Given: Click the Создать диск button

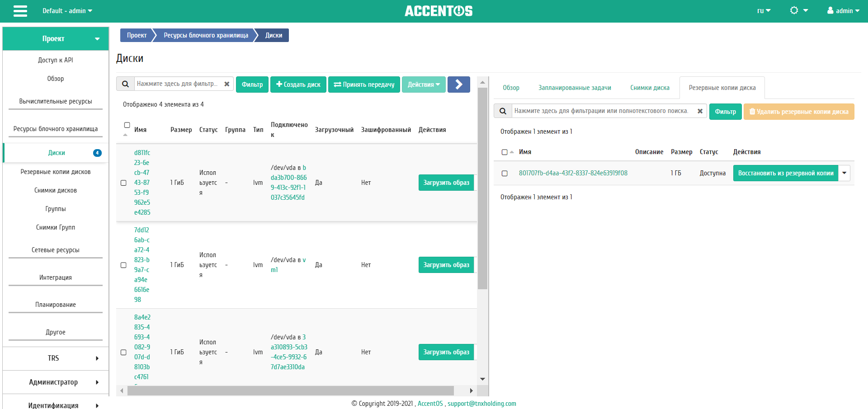Looking at the screenshot, I should point(298,85).
